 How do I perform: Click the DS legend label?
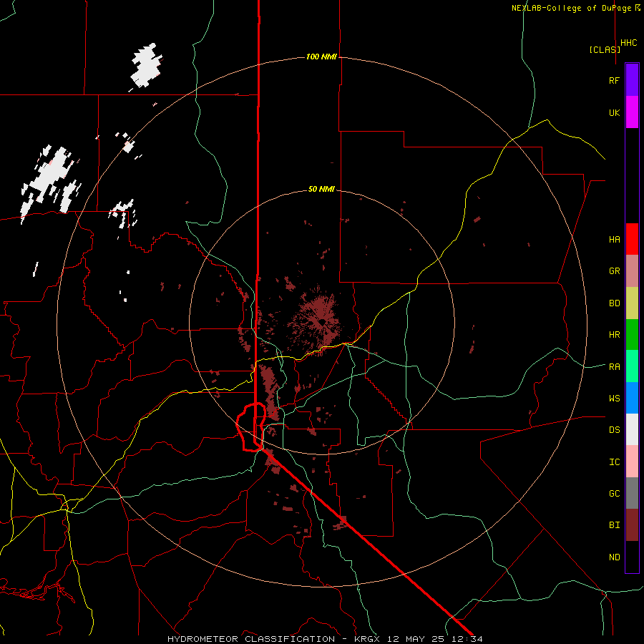click(x=614, y=430)
